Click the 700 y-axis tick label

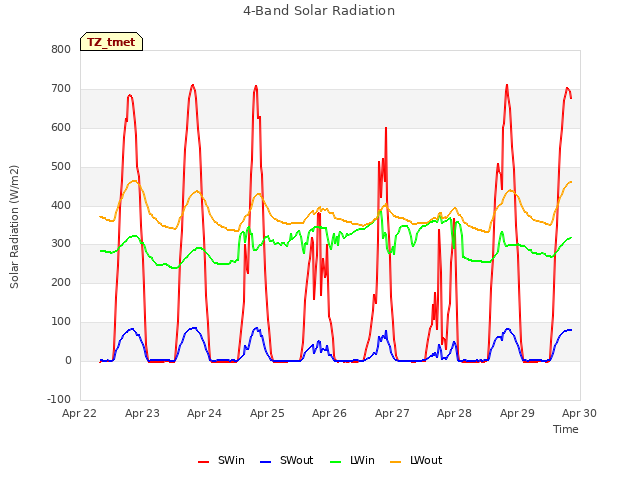[61, 89]
